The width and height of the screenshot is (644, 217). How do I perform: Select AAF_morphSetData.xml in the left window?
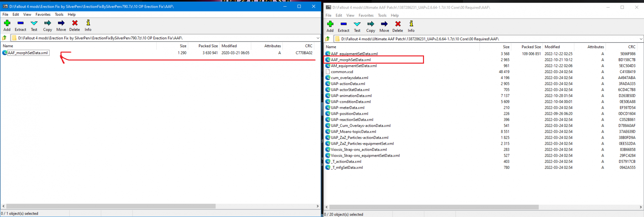(28, 53)
